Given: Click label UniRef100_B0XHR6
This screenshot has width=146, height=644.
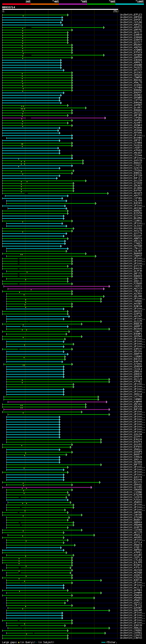Looking at the screenshot, I should pos(131,138).
